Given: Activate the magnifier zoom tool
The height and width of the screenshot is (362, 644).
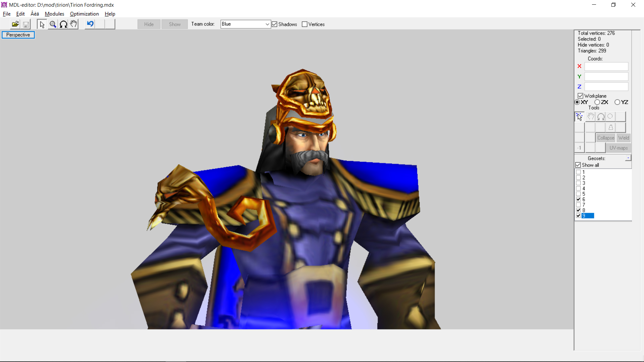Looking at the screenshot, I should point(53,24).
